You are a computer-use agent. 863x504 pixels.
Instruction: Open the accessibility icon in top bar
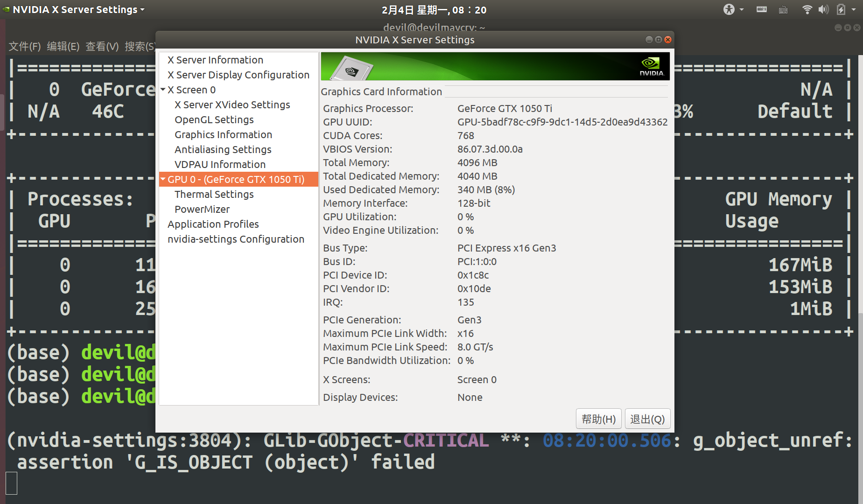(x=729, y=9)
